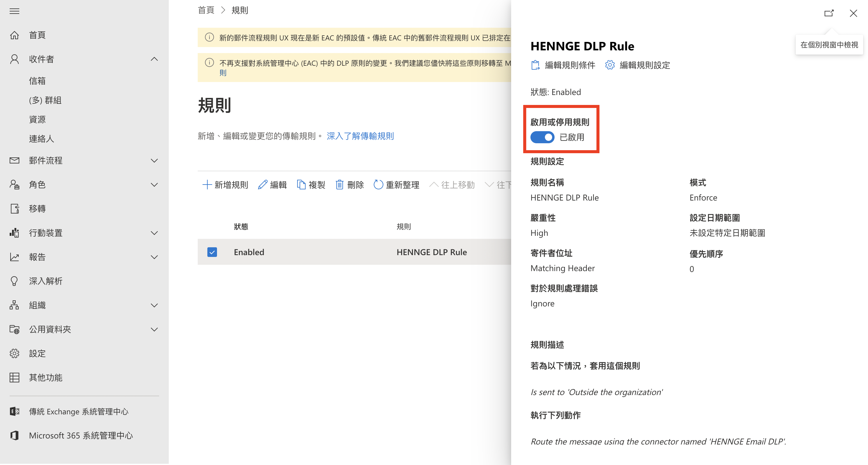Expand the 角色 chevron
This screenshot has height=465, width=868.
click(x=154, y=185)
